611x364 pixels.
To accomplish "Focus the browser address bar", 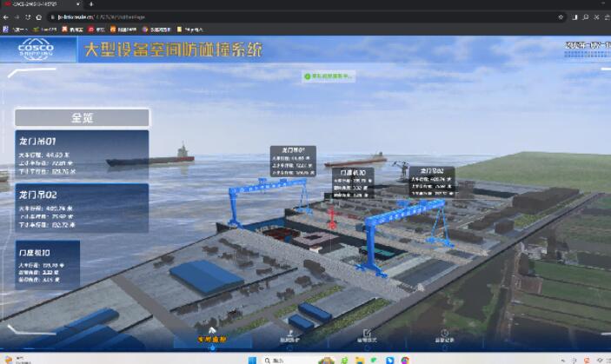I will coord(261,17).
